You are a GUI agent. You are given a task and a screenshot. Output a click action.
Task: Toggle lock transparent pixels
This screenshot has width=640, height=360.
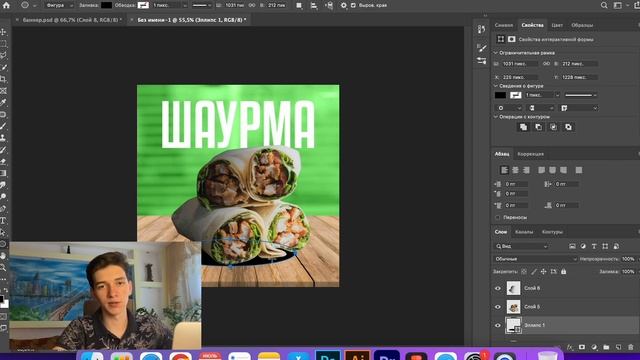click(524, 271)
